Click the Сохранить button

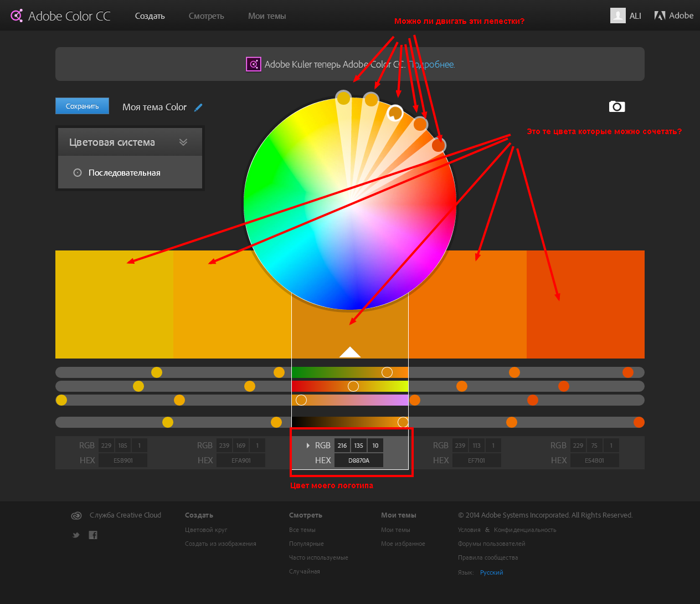[x=82, y=106]
